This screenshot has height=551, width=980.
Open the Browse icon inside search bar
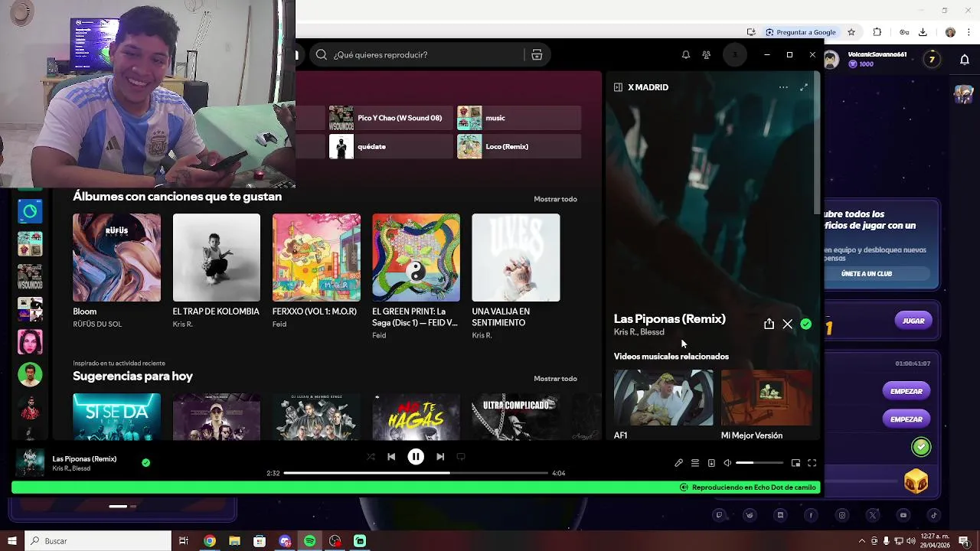click(x=537, y=55)
